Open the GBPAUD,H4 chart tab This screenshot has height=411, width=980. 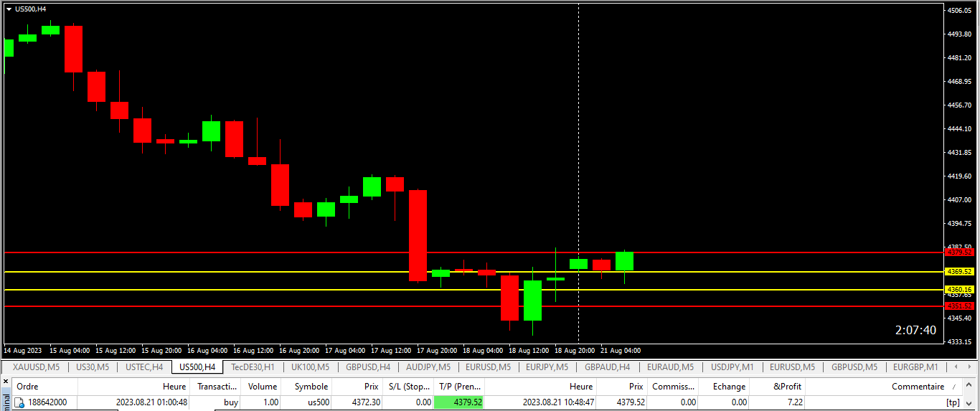(606, 367)
